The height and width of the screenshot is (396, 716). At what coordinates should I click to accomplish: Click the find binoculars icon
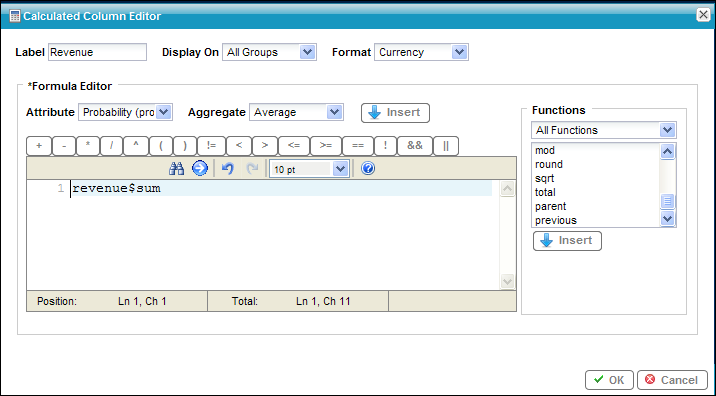176,169
